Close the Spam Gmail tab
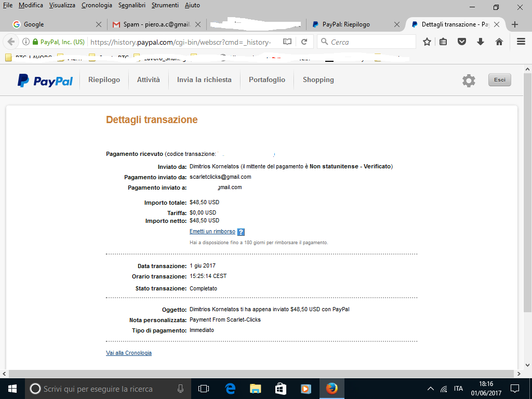532x399 pixels. point(198,24)
